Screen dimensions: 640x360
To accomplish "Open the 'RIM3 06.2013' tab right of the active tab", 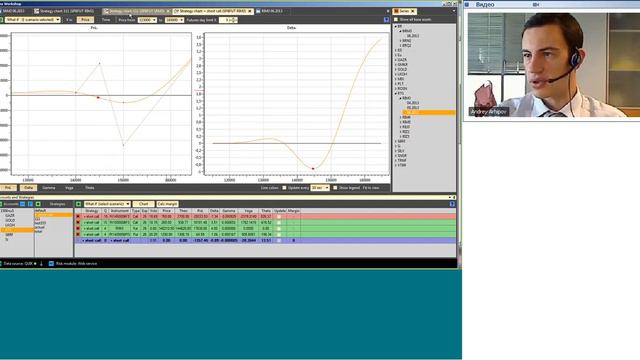I will coord(269,11).
